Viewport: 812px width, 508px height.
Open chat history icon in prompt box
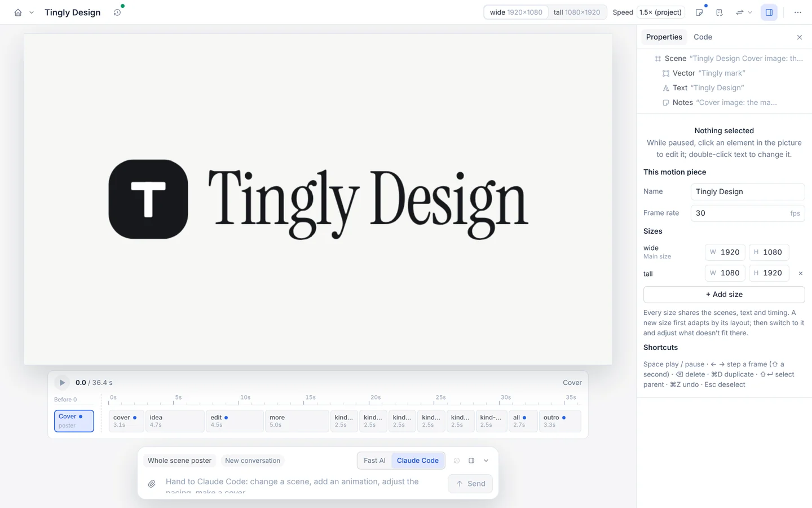(x=457, y=461)
